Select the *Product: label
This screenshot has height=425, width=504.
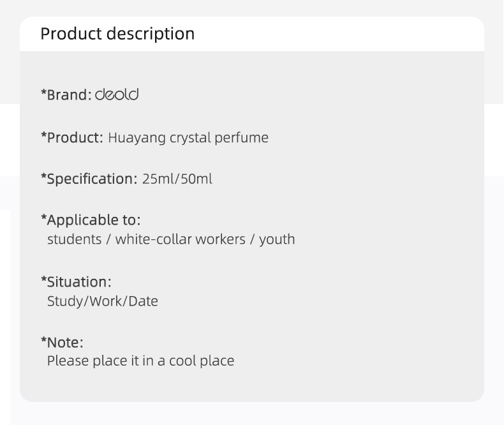71,137
